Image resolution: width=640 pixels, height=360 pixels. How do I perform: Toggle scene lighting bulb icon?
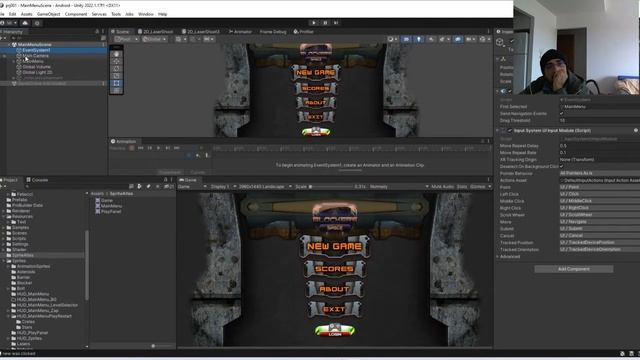(x=419, y=39)
